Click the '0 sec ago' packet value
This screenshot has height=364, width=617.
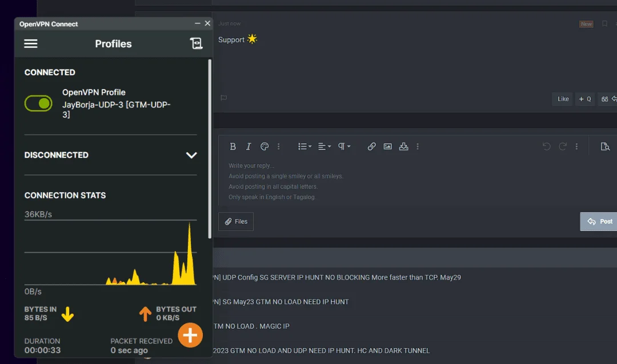point(129,350)
